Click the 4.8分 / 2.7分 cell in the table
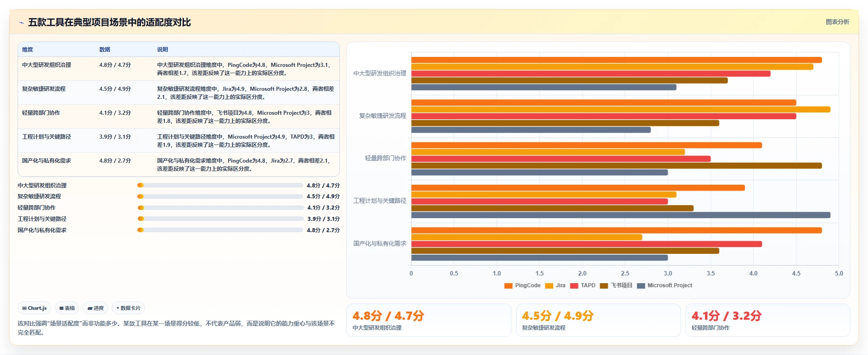This screenshot has height=355, width=868. [115, 161]
